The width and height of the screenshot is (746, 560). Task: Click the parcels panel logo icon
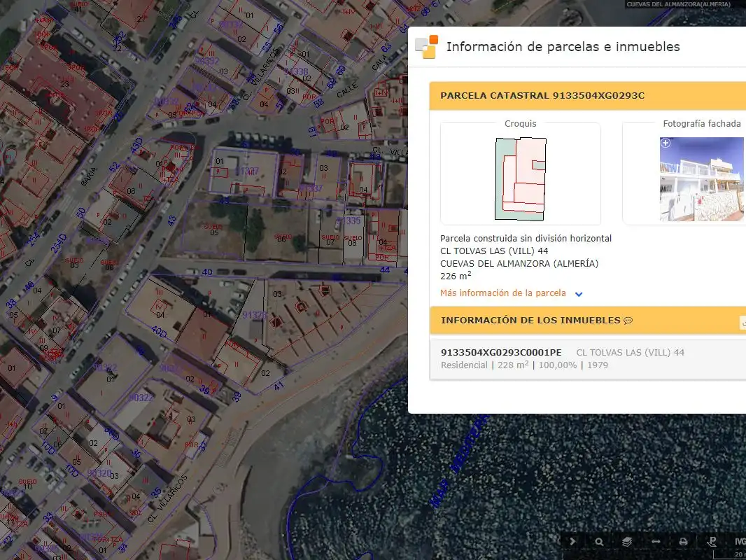pyautogui.click(x=427, y=47)
